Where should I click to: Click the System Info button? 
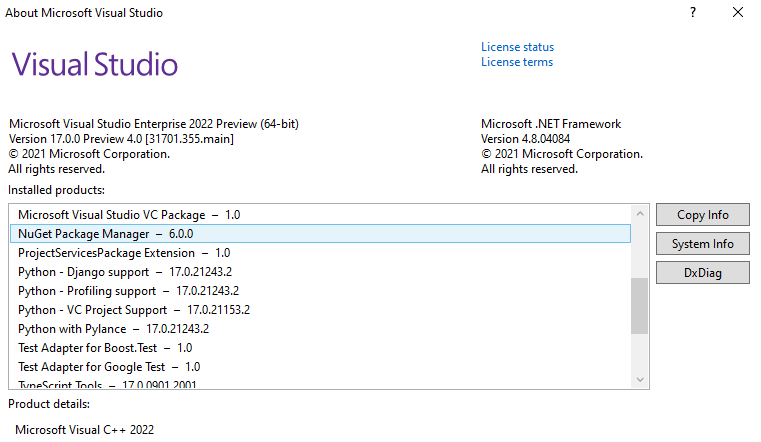coord(702,244)
